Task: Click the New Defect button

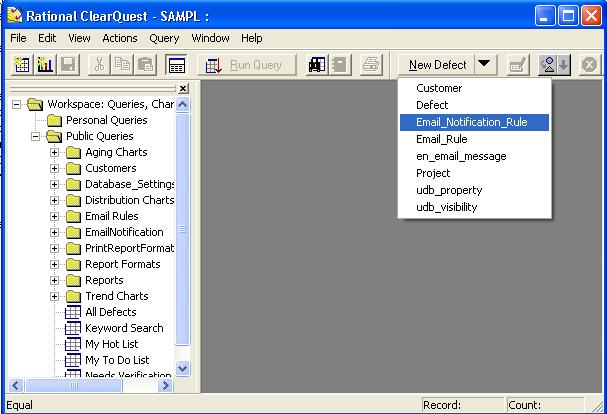Action: click(437, 65)
